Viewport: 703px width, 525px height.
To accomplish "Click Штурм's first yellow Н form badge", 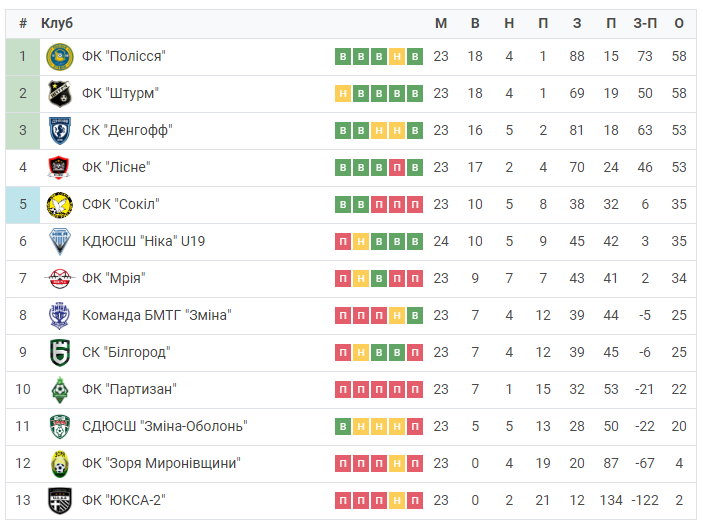I will (343, 94).
